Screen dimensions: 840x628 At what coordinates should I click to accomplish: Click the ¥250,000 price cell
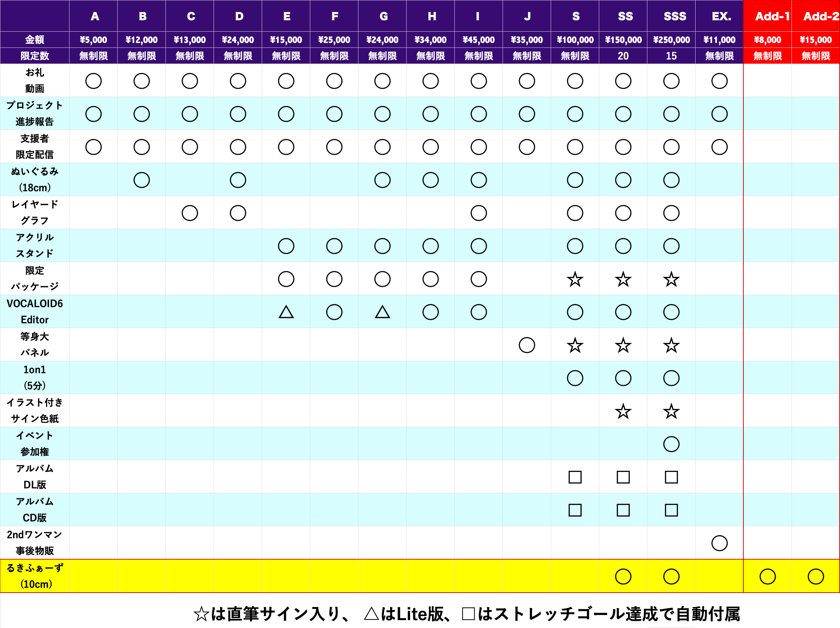(x=671, y=40)
